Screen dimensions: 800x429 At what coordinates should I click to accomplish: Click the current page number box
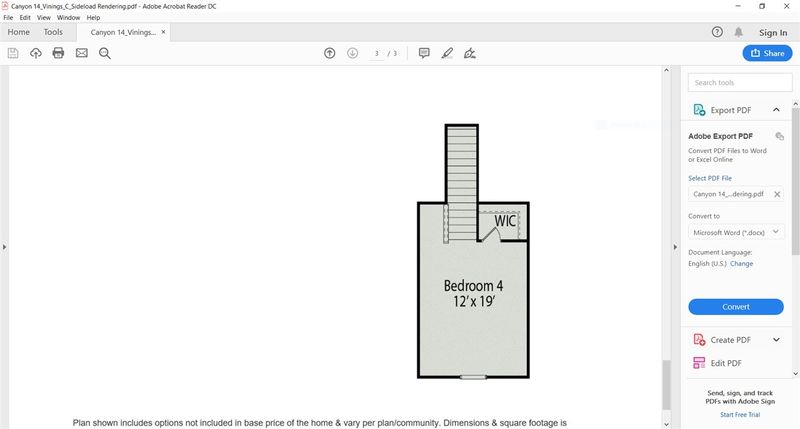click(x=377, y=54)
